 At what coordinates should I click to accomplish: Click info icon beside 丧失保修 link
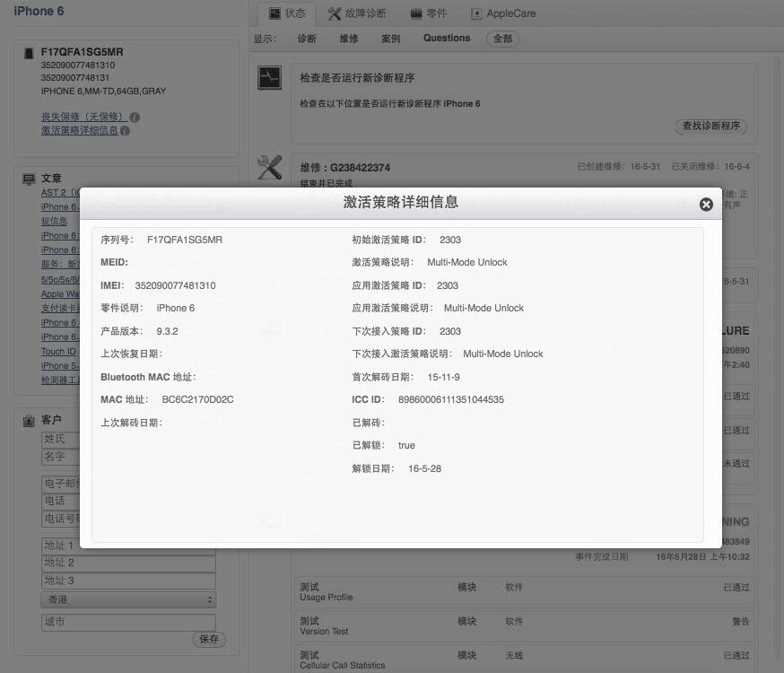tap(135, 118)
